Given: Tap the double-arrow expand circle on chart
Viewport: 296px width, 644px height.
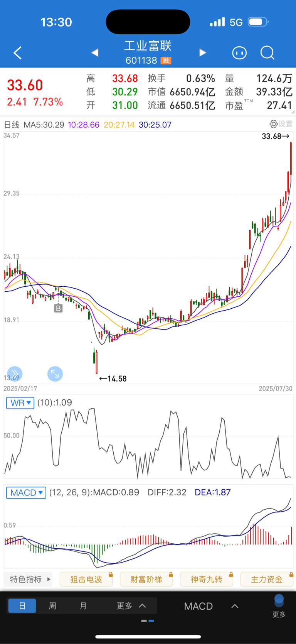Looking at the screenshot, I should point(15,374).
